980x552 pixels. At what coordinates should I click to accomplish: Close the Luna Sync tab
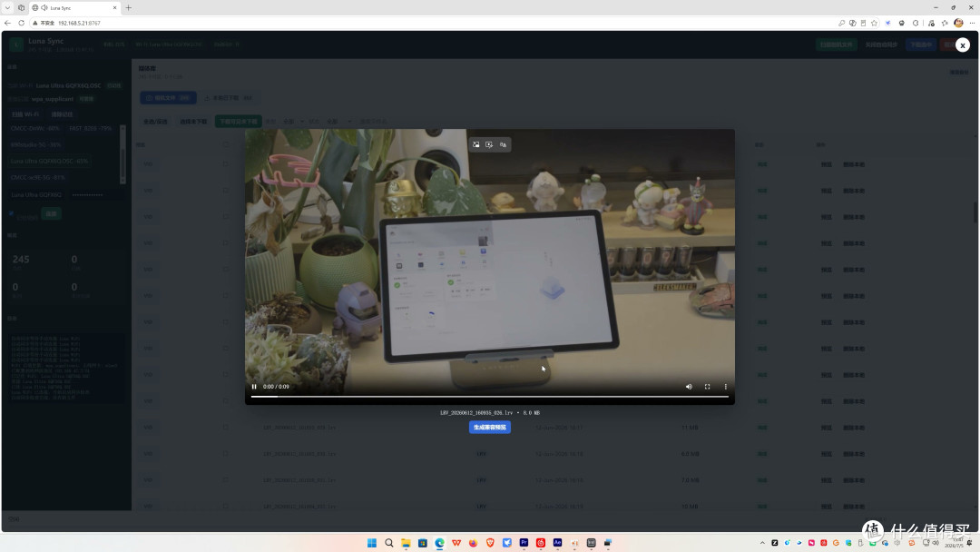[x=114, y=8]
